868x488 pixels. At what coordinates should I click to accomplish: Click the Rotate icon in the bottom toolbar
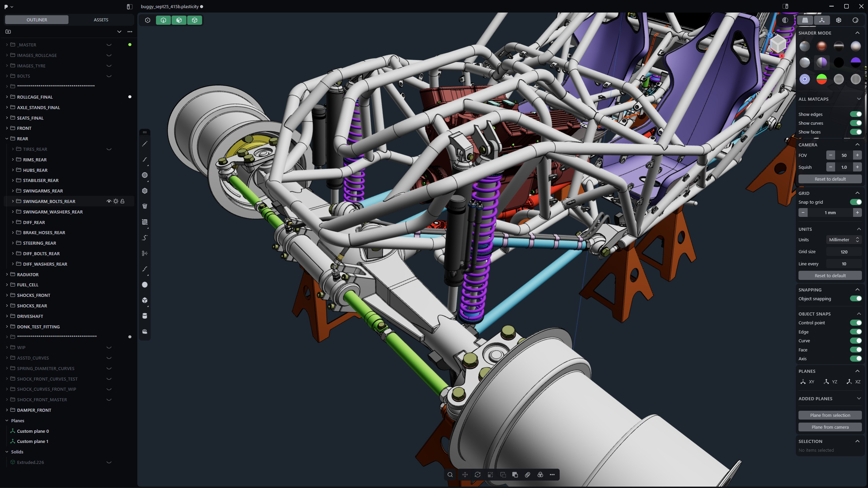tap(477, 475)
